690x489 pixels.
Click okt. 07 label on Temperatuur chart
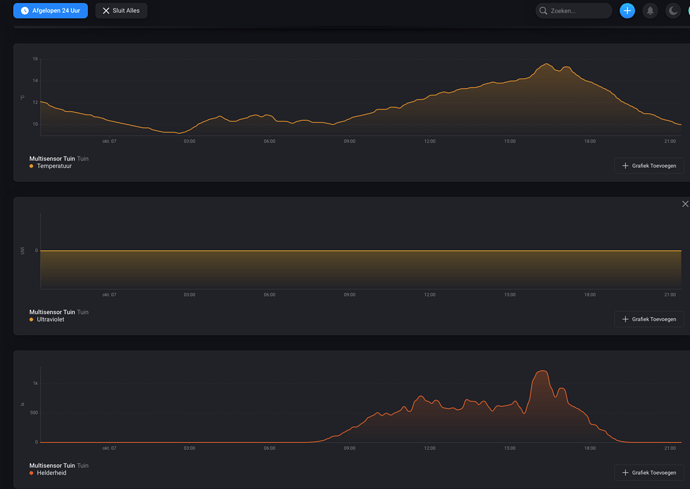pos(109,141)
